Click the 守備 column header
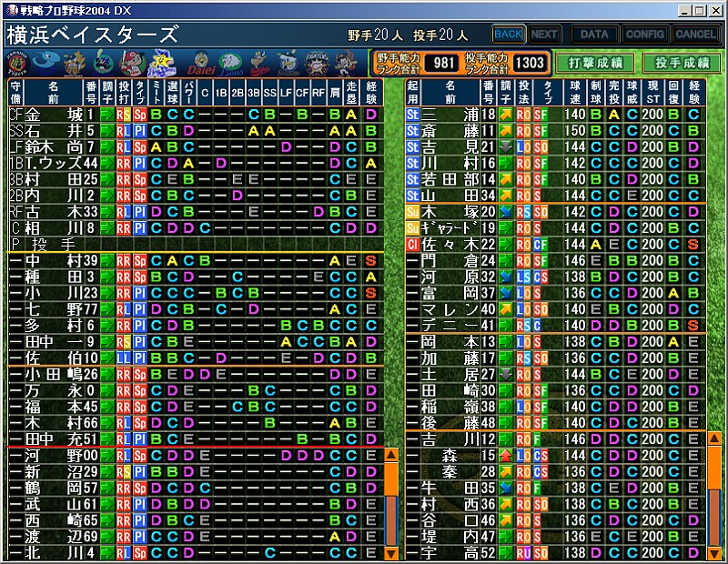The width and height of the screenshot is (728, 564). [x=15, y=93]
